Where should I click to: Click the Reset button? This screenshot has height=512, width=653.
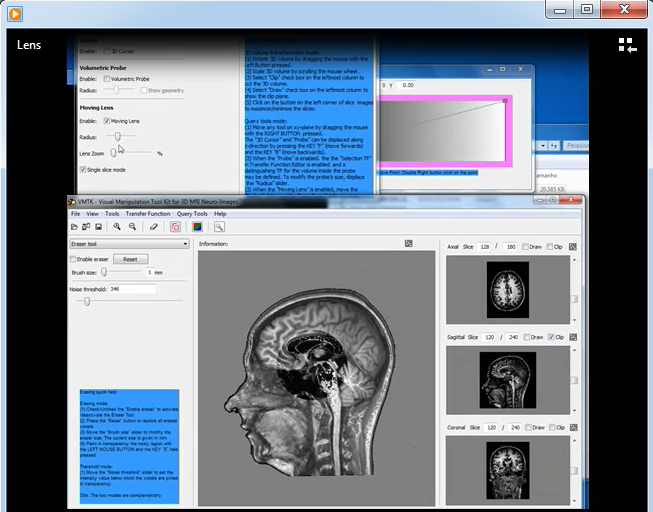click(x=130, y=259)
